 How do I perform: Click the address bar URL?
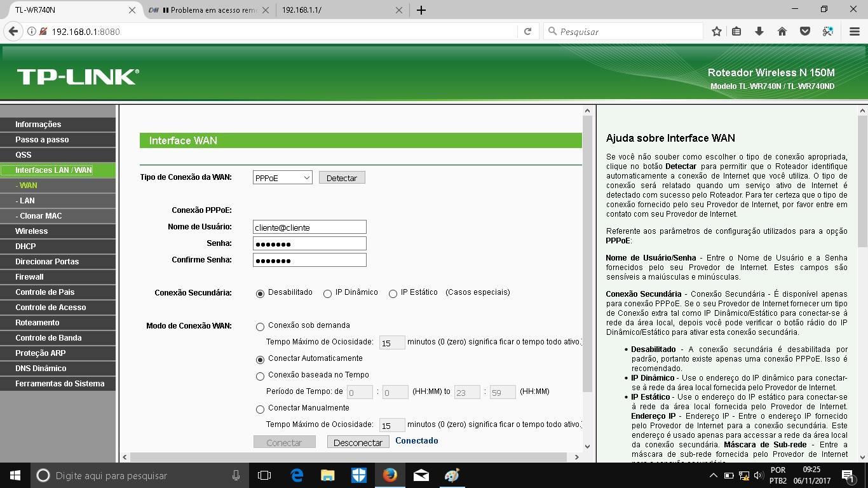86,31
